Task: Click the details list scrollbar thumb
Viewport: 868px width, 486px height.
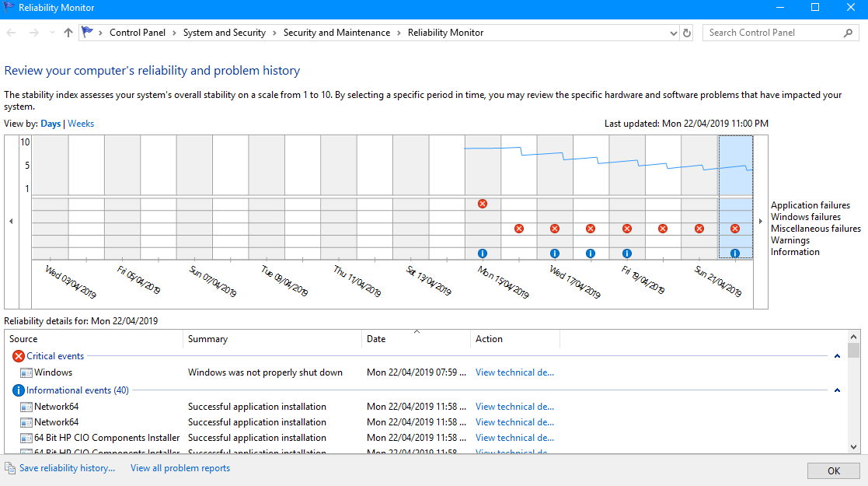Action: (853, 350)
